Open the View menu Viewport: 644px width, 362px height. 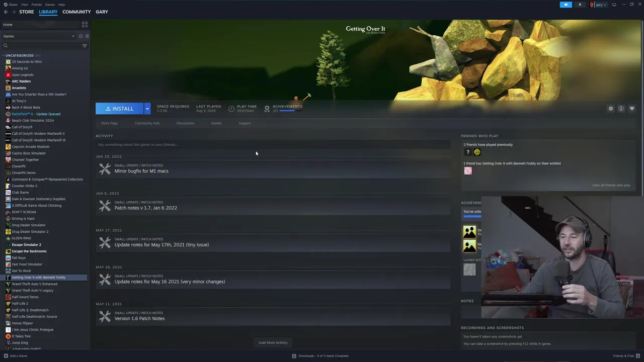click(x=24, y=5)
